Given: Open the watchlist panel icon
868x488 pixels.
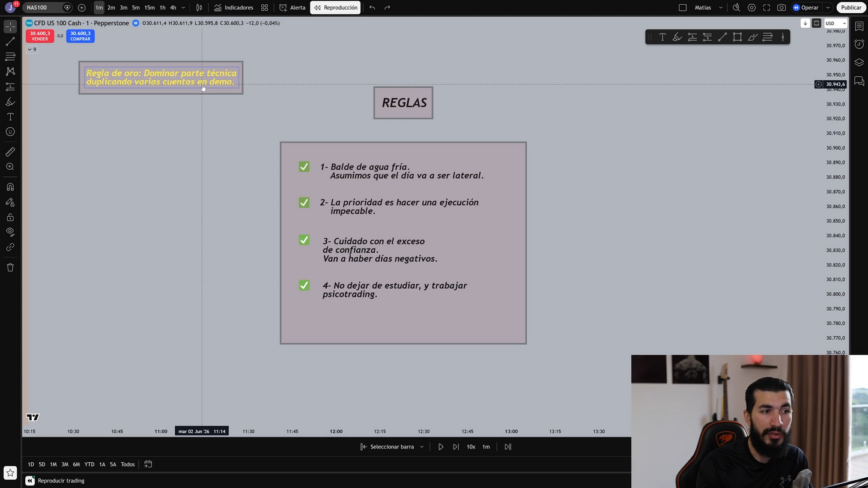Looking at the screenshot, I should click(859, 27).
